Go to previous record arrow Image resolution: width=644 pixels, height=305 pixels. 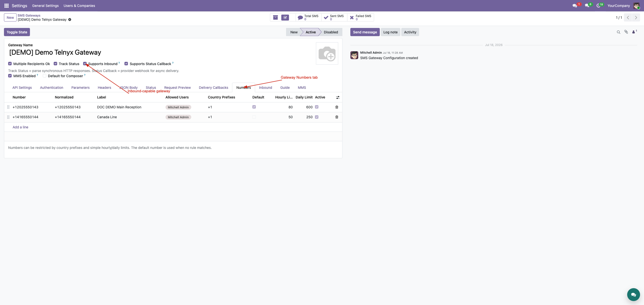pos(628,17)
